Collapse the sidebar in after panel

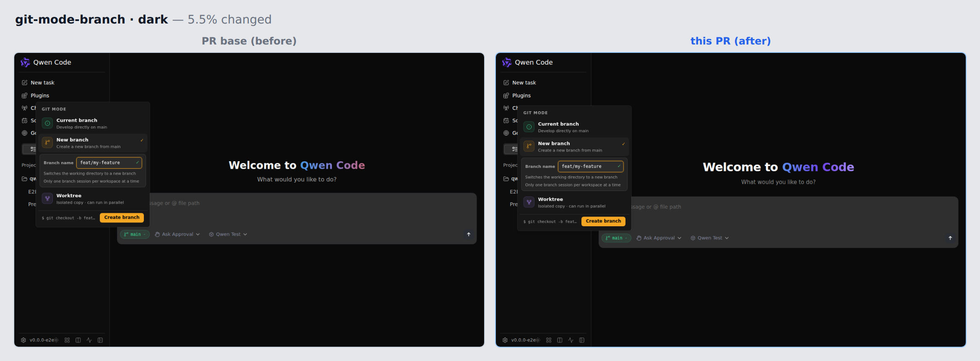point(582,340)
